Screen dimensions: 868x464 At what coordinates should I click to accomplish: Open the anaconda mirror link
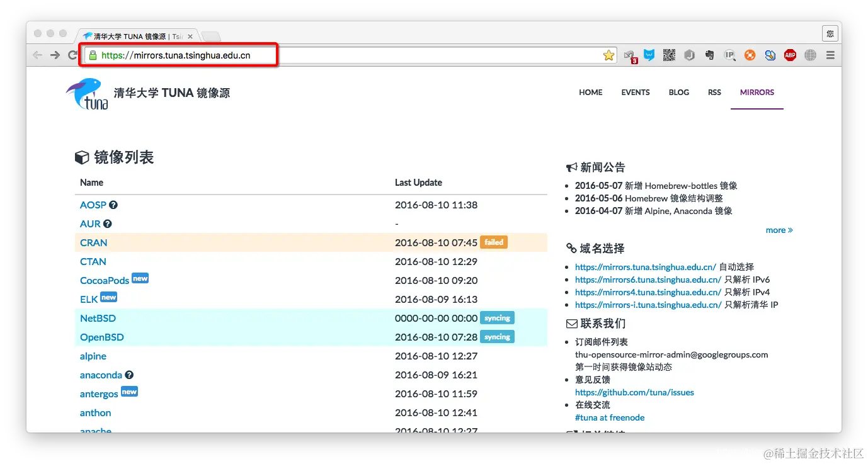pos(101,375)
